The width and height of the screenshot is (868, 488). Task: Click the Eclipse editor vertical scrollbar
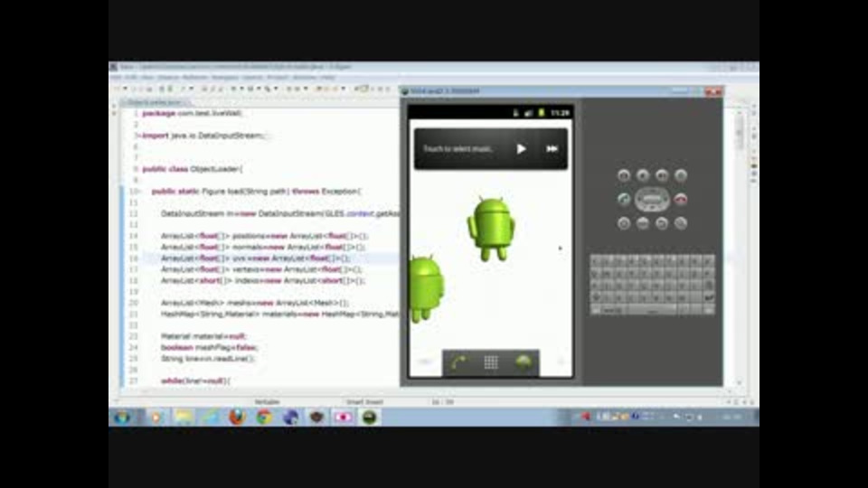pyautogui.click(x=739, y=246)
